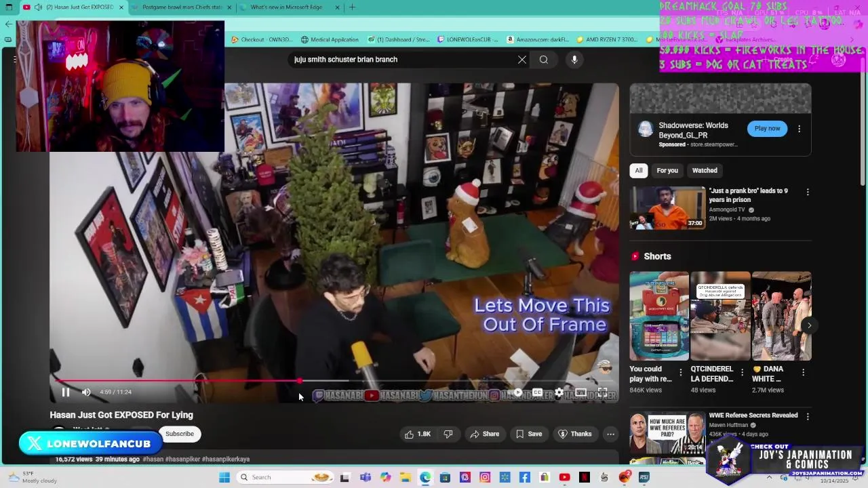Run search with magnifier icon
The height and width of the screenshot is (488, 868).
click(x=544, y=60)
